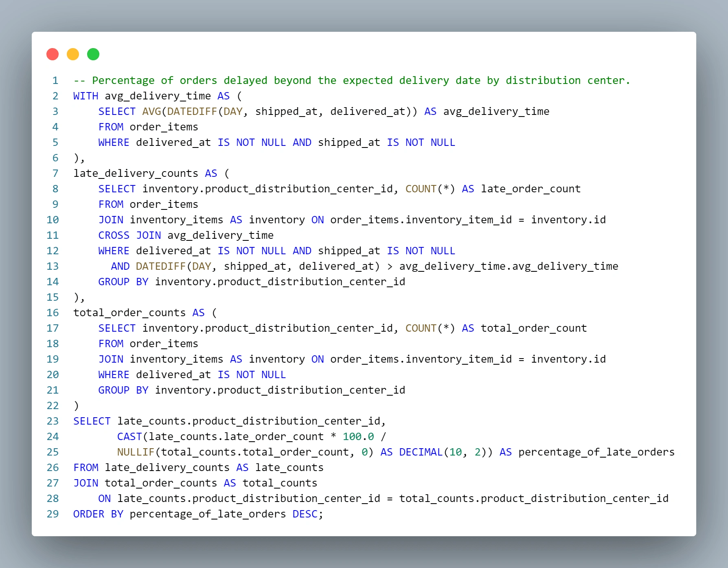Click line number 10
This screenshot has width=728, height=568.
[53, 220]
